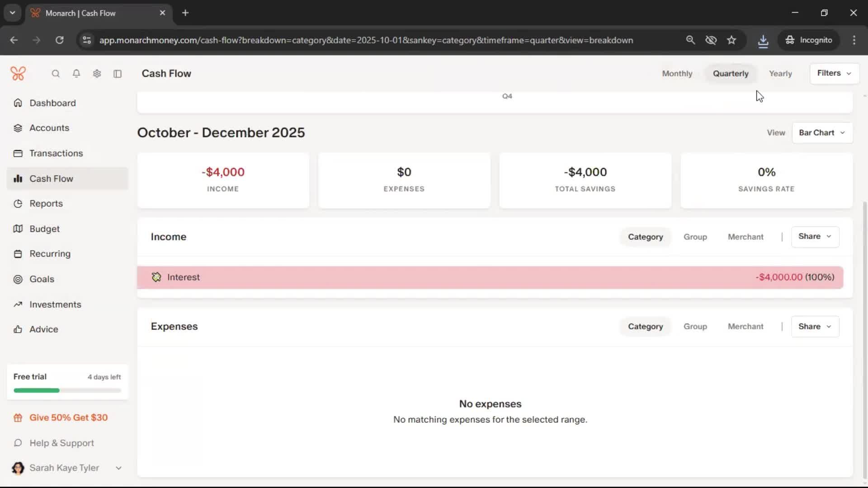The width and height of the screenshot is (868, 488).
Task: Open the Budget page
Action: 44,229
